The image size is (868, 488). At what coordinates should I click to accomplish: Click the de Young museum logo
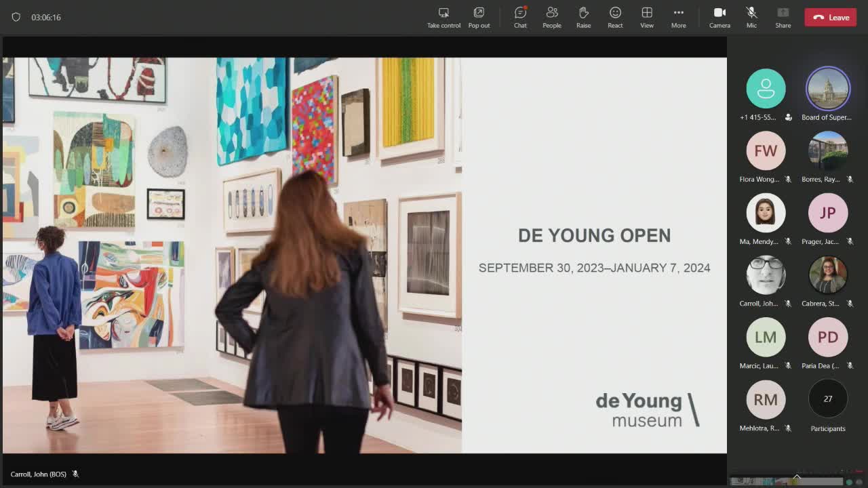click(647, 409)
